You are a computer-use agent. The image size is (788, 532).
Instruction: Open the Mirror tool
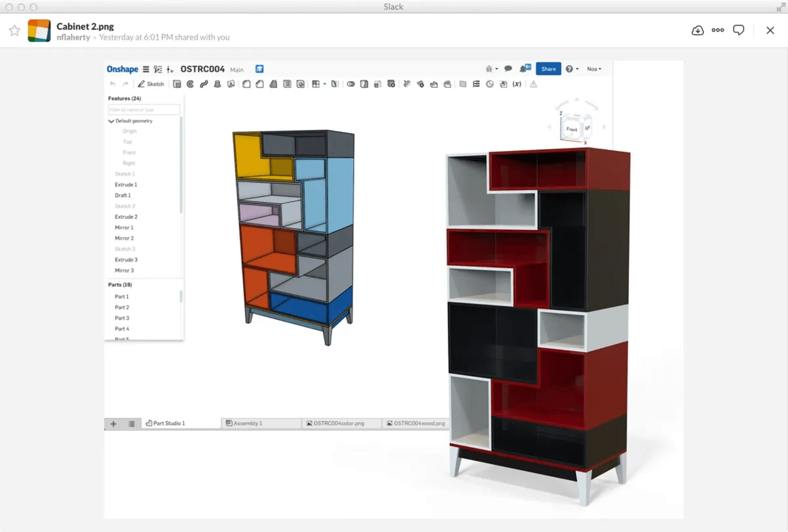click(x=334, y=84)
